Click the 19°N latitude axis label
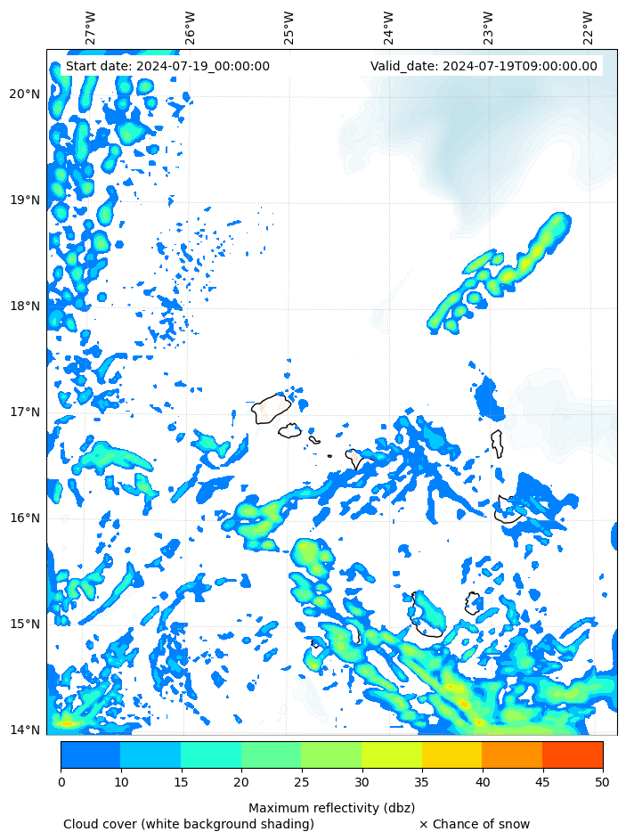 coord(25,200)
